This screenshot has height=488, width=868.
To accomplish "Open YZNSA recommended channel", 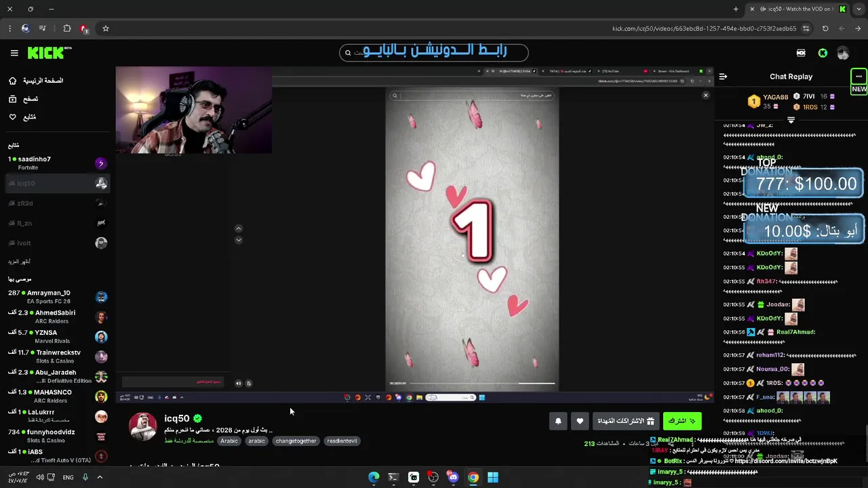I will 57,336.
